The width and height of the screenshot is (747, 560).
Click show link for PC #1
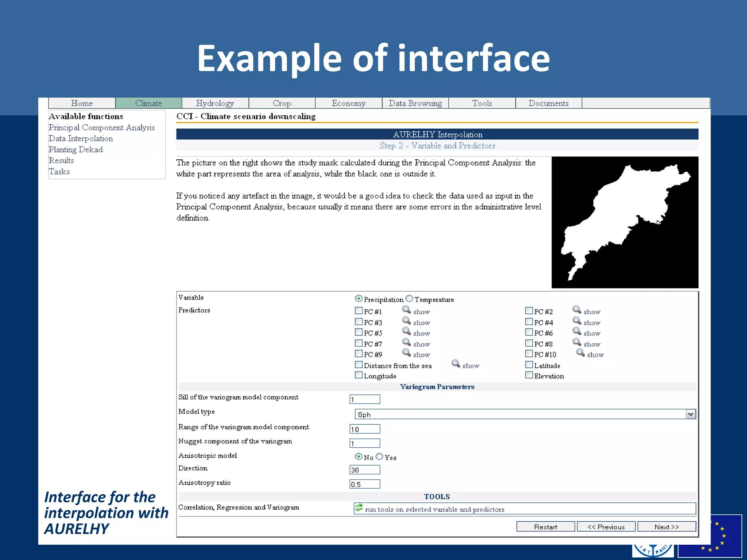pyautogui.click(x=422, y=312)
